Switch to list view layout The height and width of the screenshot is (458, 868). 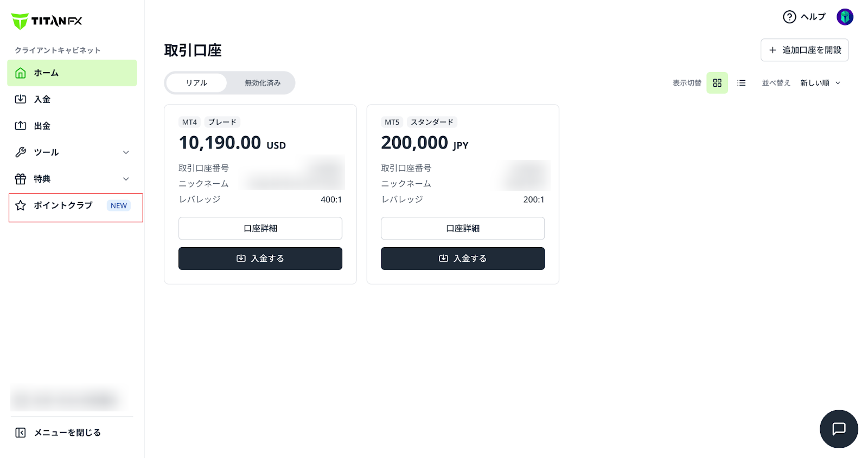742,83
